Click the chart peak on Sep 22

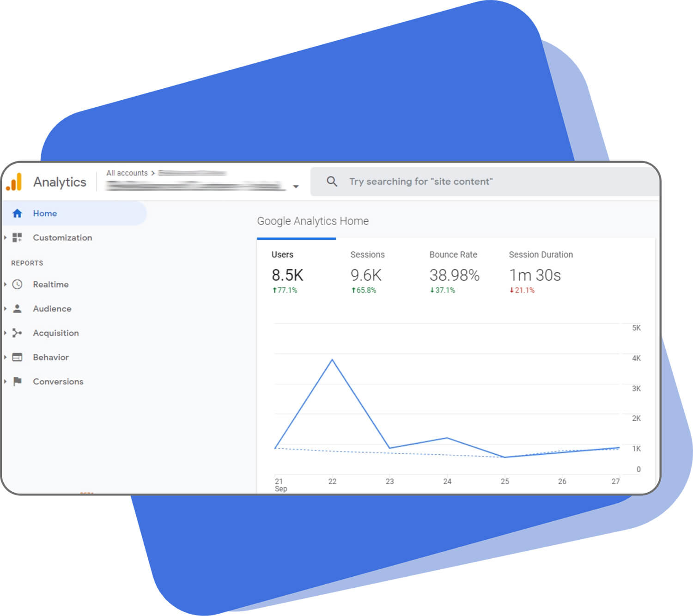coord(332,360)
